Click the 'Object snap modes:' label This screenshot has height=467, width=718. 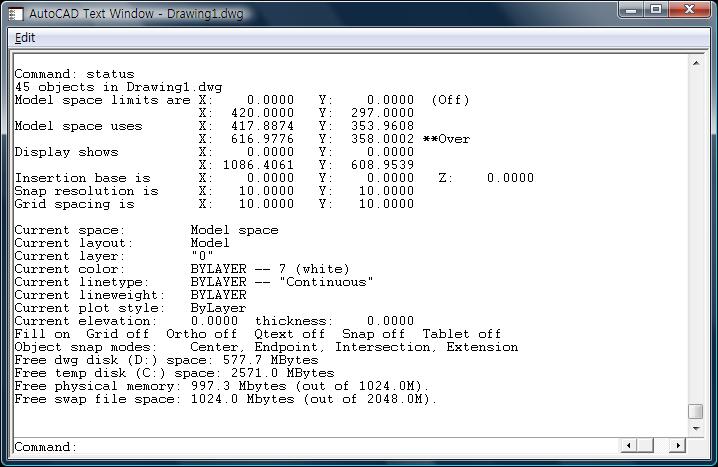[x=86, y=347]
